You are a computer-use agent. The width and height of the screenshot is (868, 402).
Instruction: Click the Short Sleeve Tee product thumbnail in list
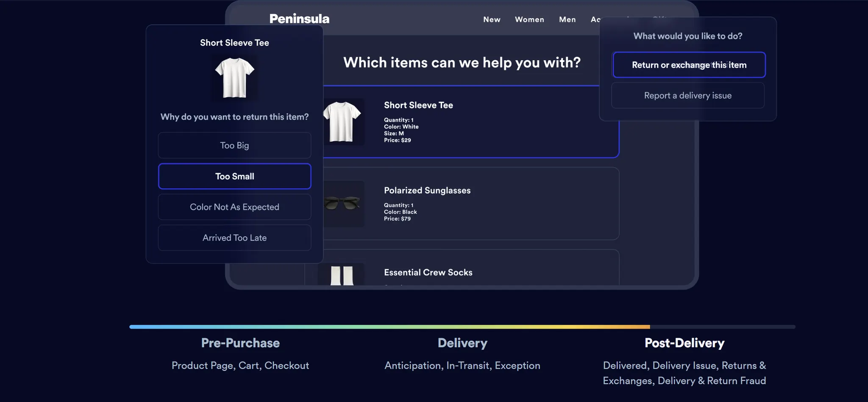pos(342,122)
